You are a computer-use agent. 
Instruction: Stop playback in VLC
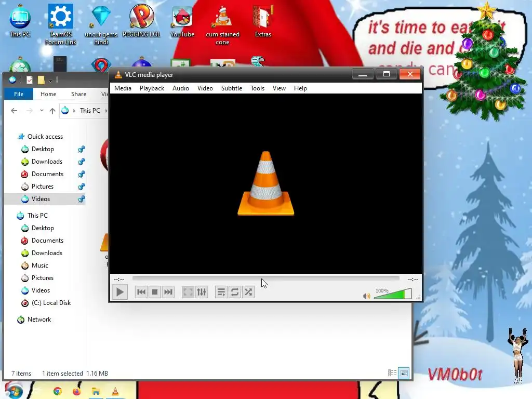pyautogui.click(x=155, y=292)
